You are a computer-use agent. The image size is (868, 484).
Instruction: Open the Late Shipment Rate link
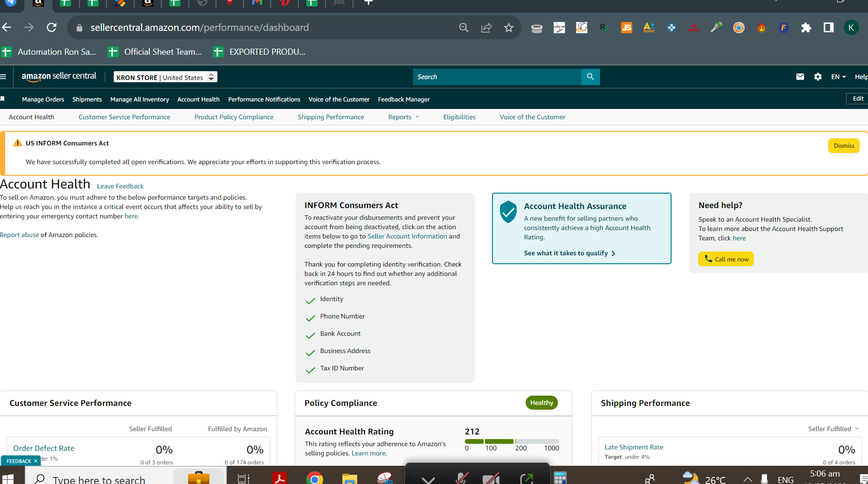click(x=634, y=447)
